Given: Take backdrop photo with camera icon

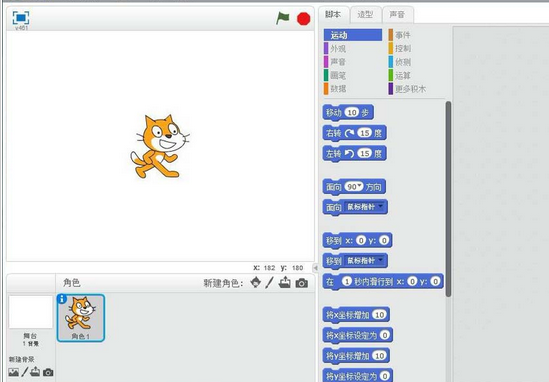Looking at the screenshot, I should (48, 372).
